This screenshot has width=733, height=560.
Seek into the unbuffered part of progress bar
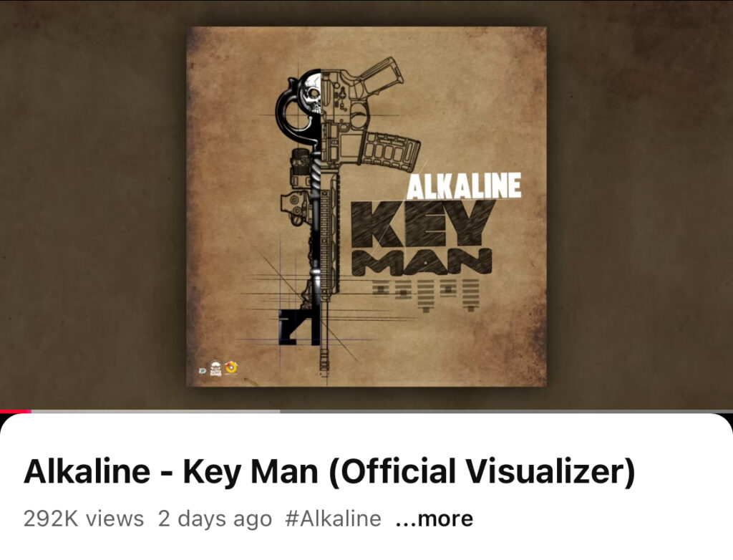click(x=506, y=412)
